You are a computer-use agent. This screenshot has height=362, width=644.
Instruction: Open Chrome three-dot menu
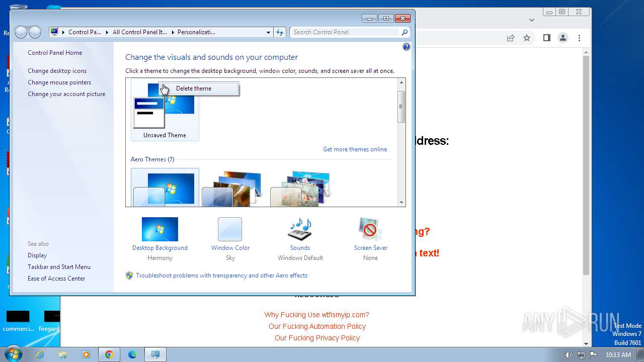(579, 38)
